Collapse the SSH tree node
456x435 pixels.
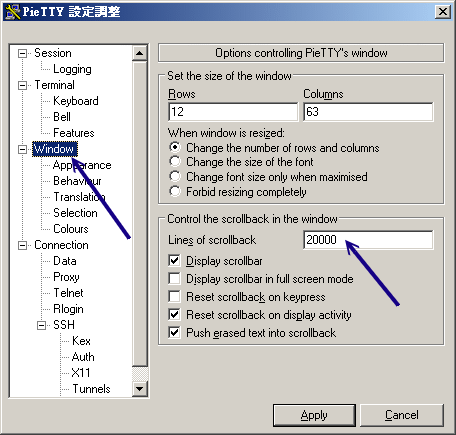pos(41,325)
